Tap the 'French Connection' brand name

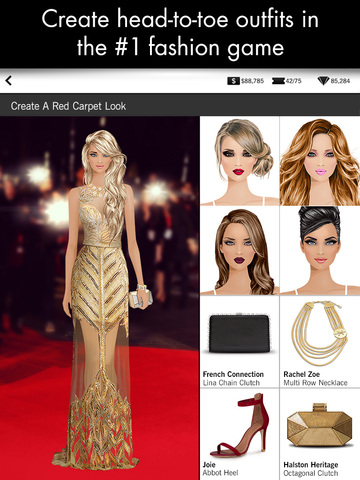point(233,374)
